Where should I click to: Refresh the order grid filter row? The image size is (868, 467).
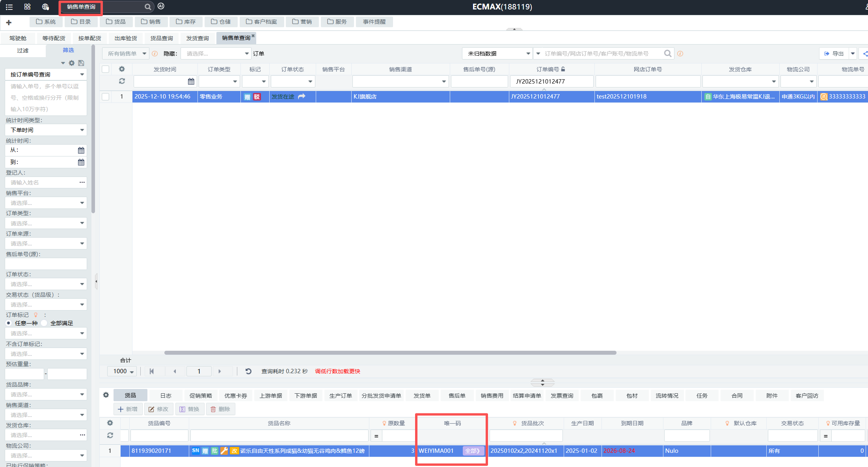[122, 81]
